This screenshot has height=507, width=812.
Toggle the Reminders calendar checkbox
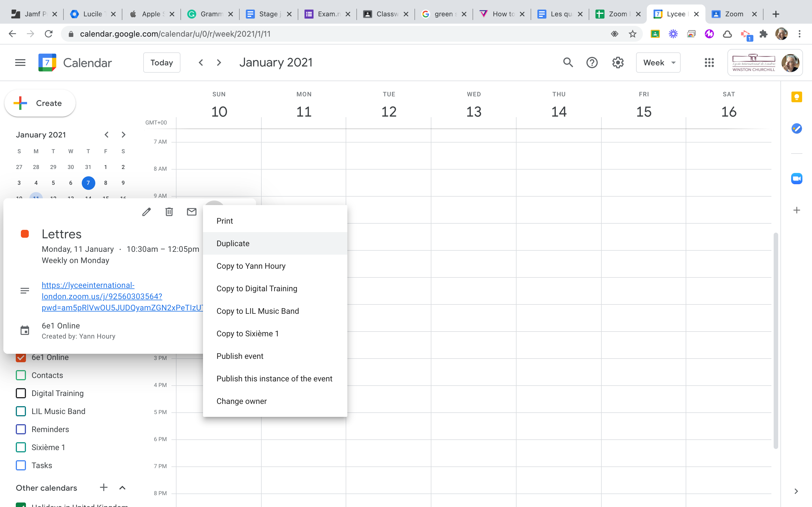pyautogui.click(x=21, y=429)
